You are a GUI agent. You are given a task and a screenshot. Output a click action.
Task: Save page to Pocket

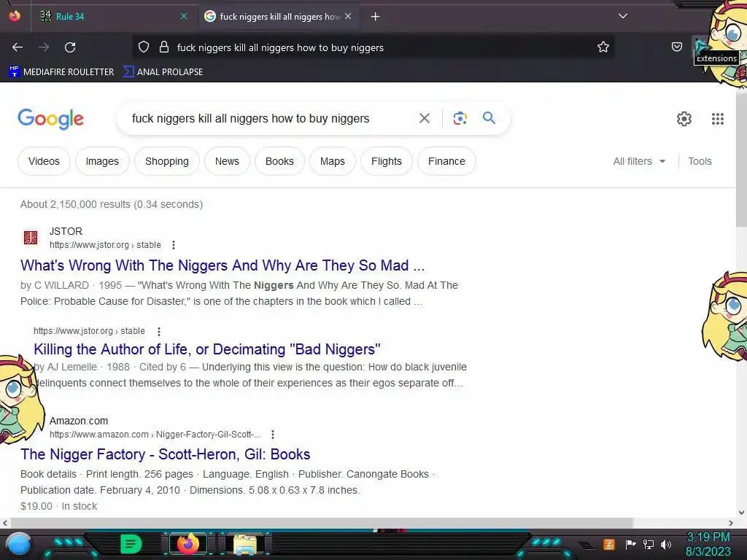(x=676, y=47)
